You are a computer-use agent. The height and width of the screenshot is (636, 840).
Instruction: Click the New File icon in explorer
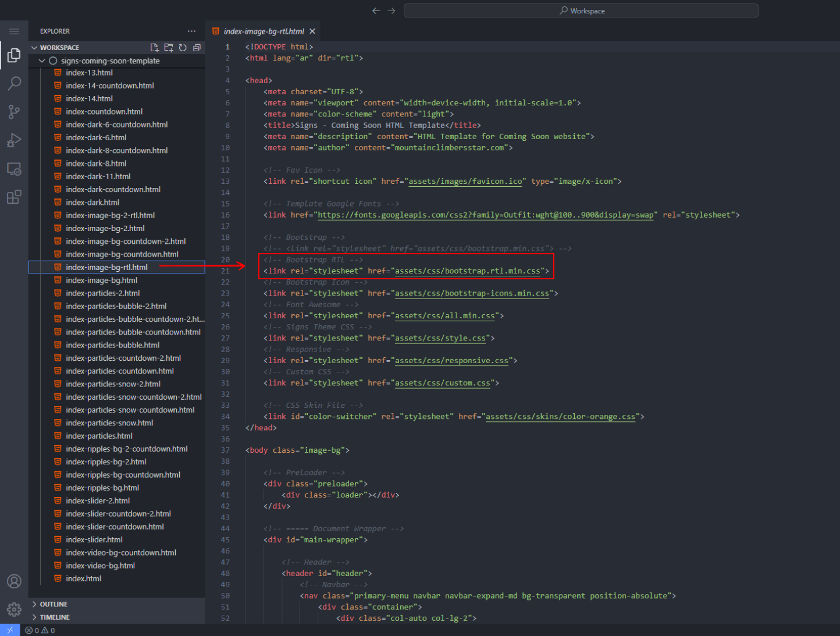tap(154, 48)
